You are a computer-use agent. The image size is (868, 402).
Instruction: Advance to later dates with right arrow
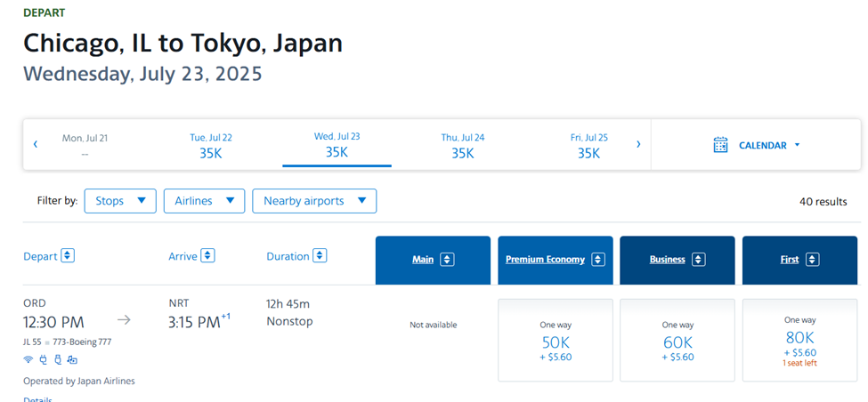click(638, 144)
